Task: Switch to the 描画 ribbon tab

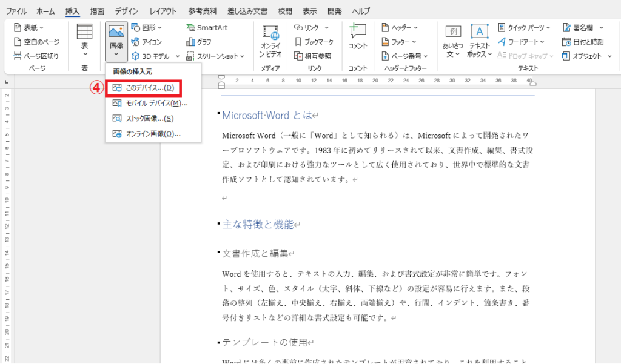Action: click(97, 11)
